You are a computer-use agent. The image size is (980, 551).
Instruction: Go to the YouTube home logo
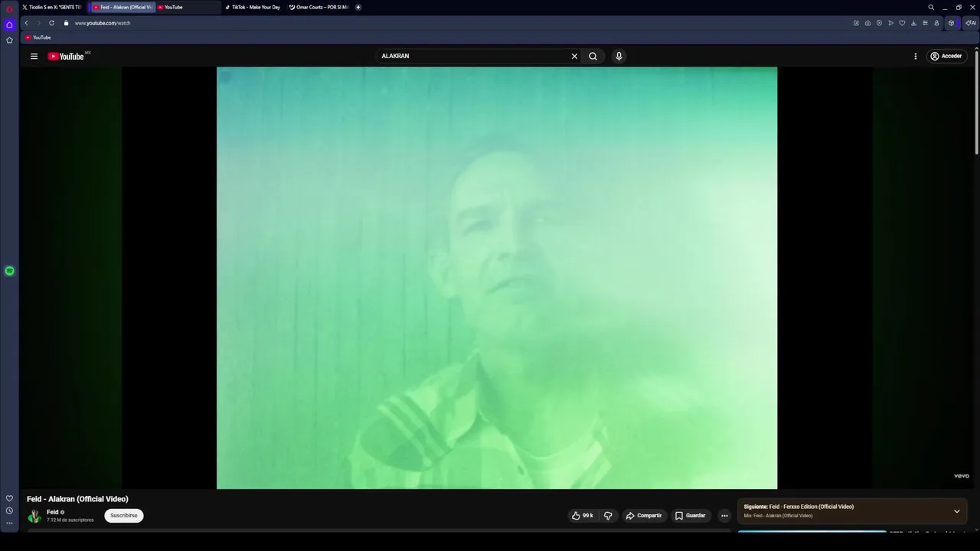(66, 56)
